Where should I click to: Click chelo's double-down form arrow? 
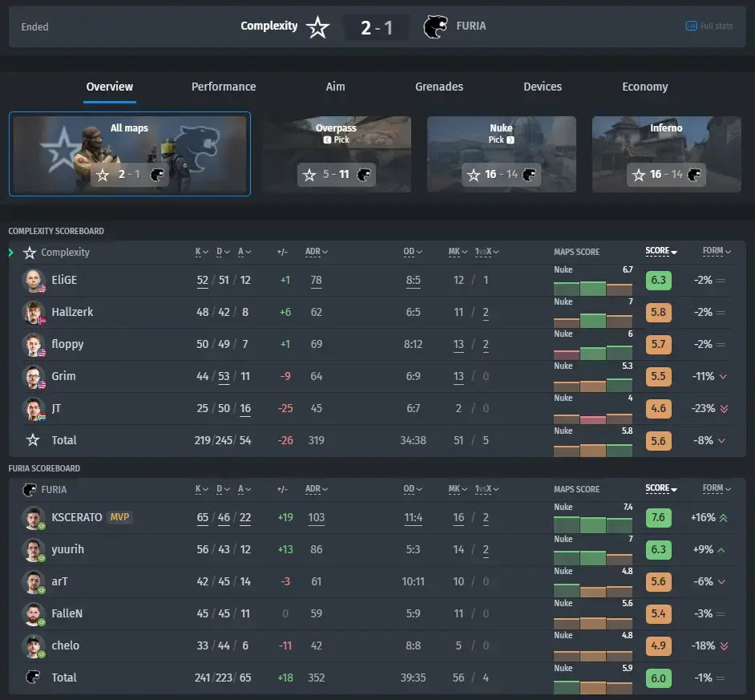pyautogui.click(x=725, y=646)
